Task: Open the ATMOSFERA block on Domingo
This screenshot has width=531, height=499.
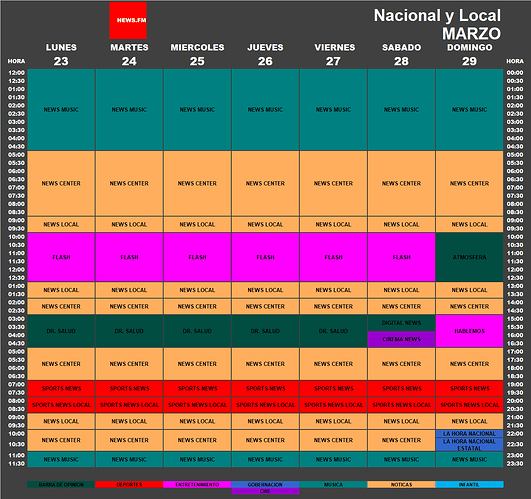Action: click(469, 257)
